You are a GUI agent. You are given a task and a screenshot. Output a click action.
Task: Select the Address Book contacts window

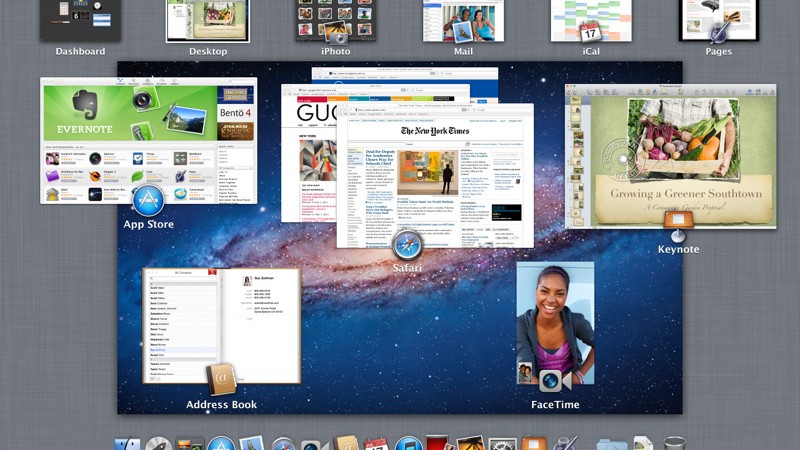click(220, 320)
